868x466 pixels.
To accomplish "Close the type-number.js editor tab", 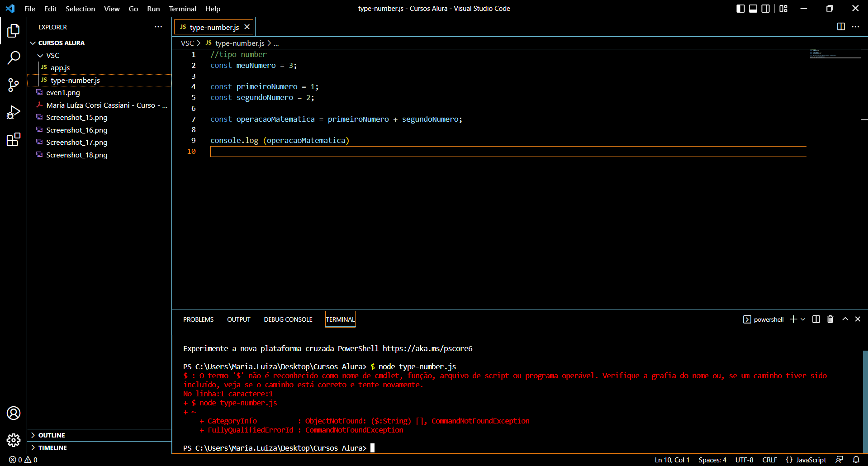I will coord(247,27).
